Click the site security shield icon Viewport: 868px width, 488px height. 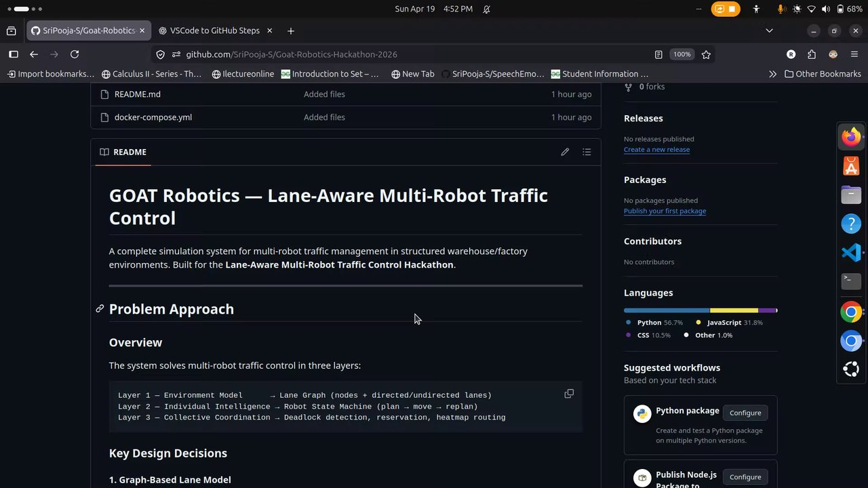pos(160,54)
